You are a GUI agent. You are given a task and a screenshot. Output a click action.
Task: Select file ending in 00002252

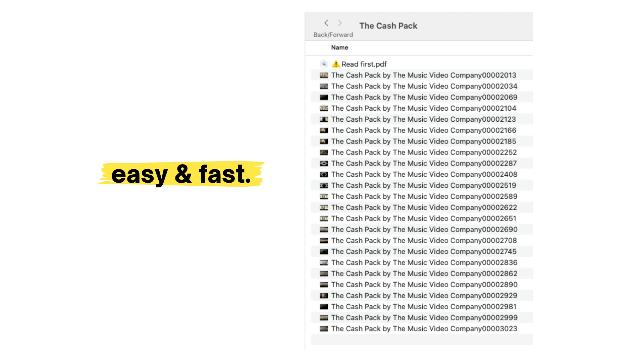pyautogui.click(x=424, y=153)
